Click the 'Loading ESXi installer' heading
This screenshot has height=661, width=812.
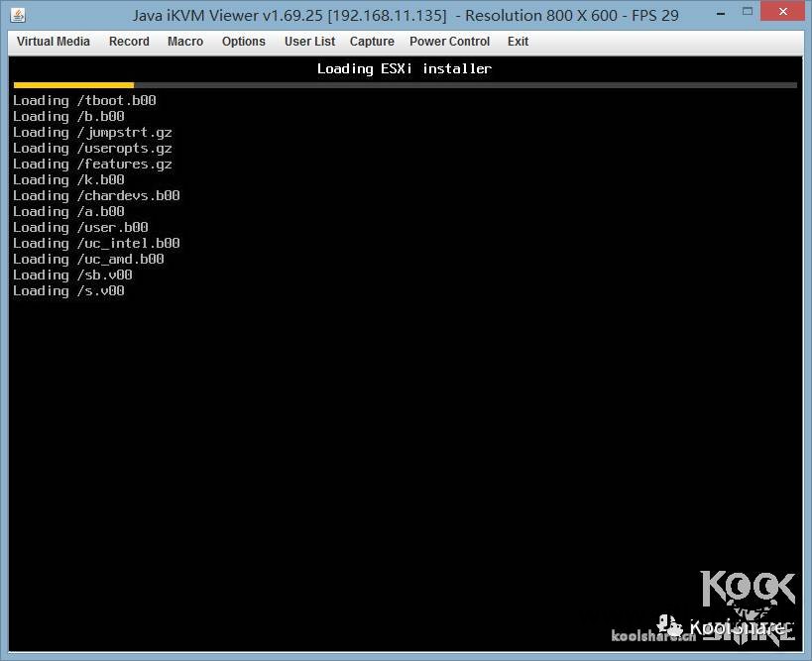405,68
